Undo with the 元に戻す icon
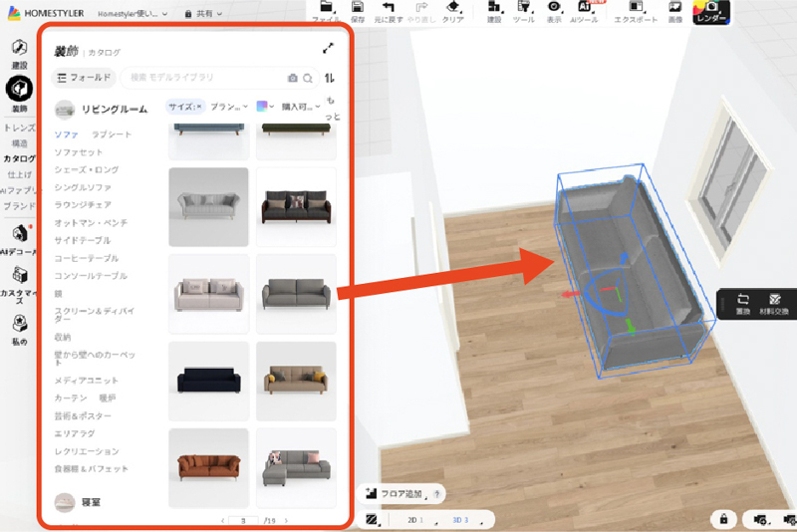 pos(389,7)
